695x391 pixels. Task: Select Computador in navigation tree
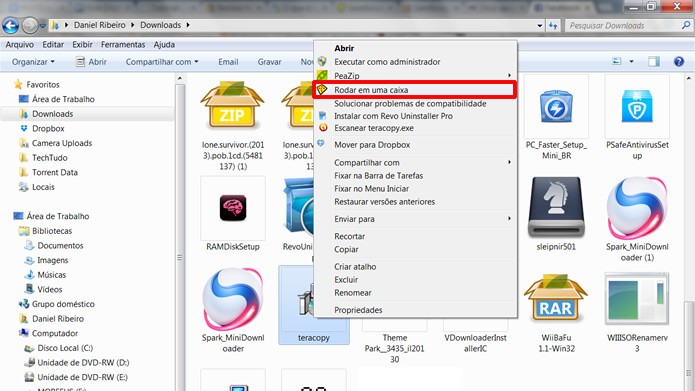point(55,333)
